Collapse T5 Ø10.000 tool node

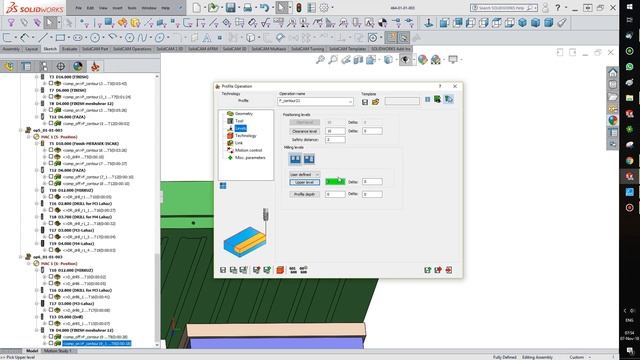(x=36, y=144)
